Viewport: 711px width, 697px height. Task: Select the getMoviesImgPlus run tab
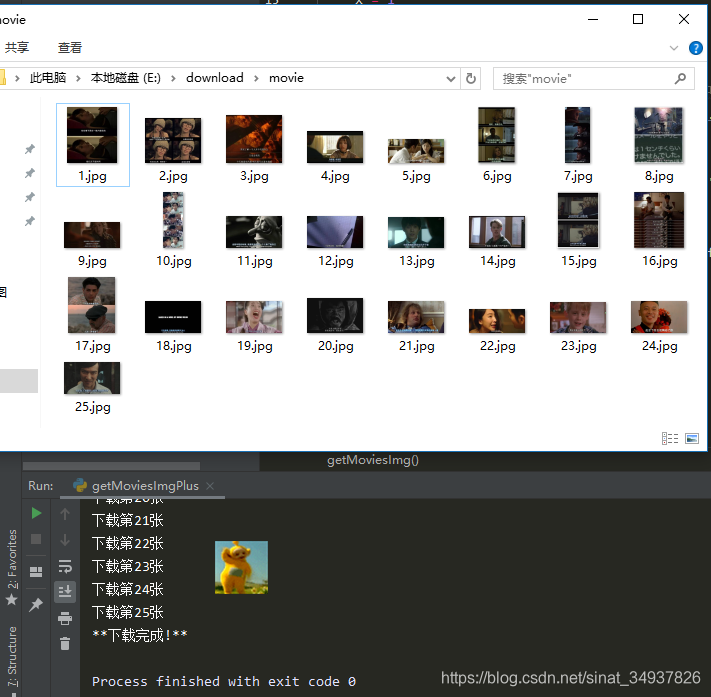tap(141, 486)
